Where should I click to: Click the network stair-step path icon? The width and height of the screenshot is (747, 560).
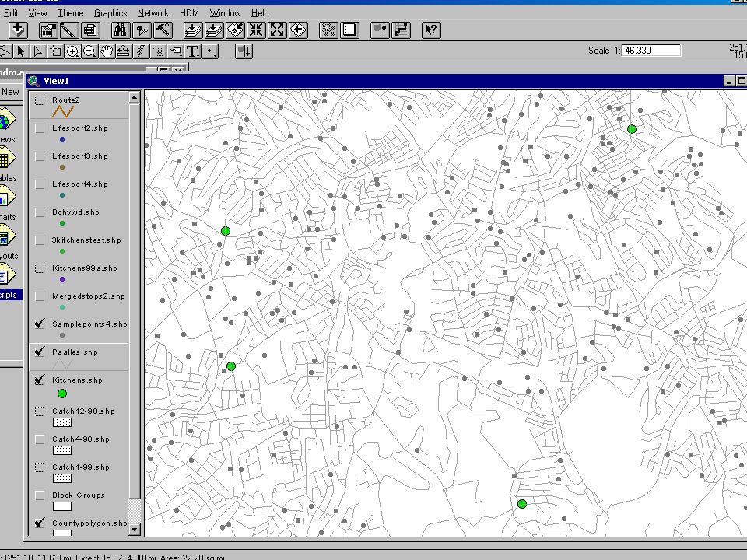(402, 30)
